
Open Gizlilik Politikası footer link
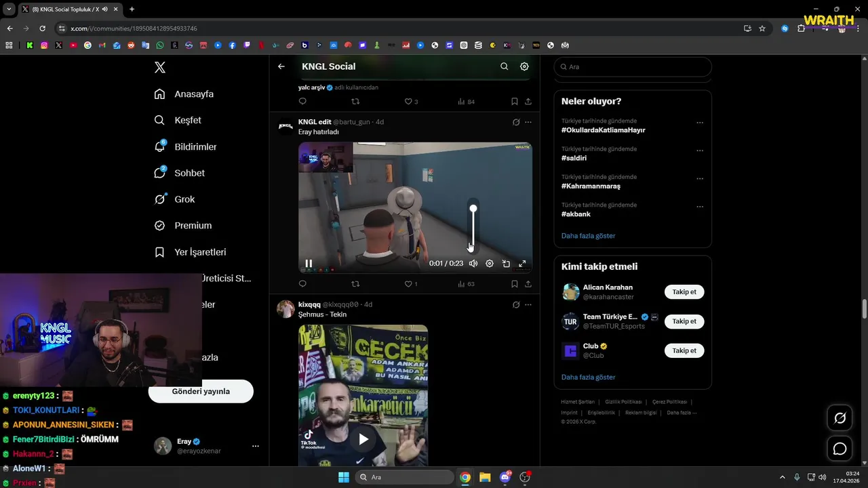[x=623, y=402]
